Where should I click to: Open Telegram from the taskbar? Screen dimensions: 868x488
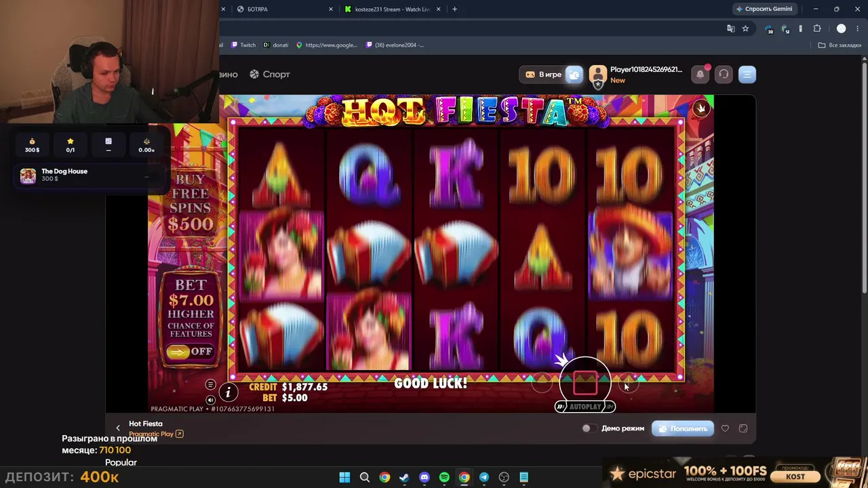click(x=484, y=477)
